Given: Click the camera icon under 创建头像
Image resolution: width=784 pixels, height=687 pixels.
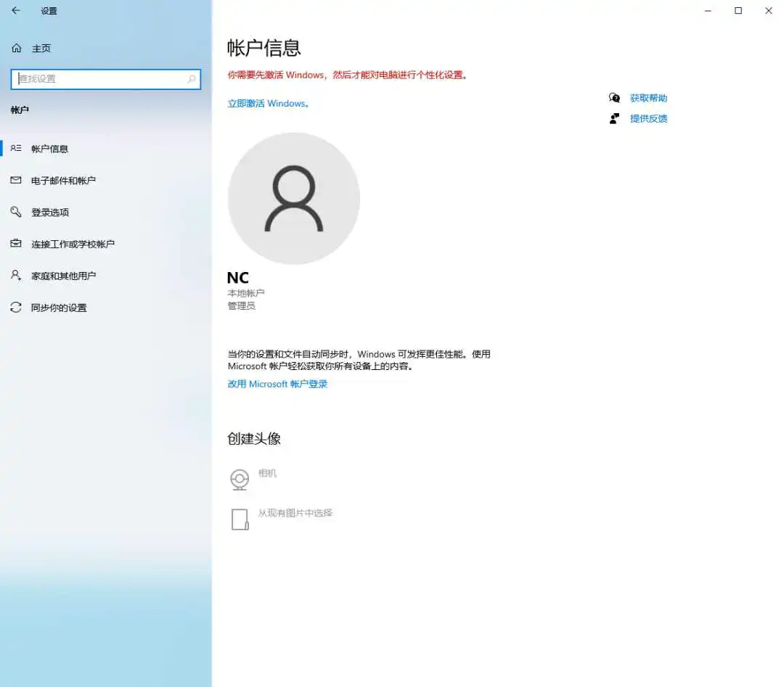Looking at the screenshot, I should click(240, 480).
